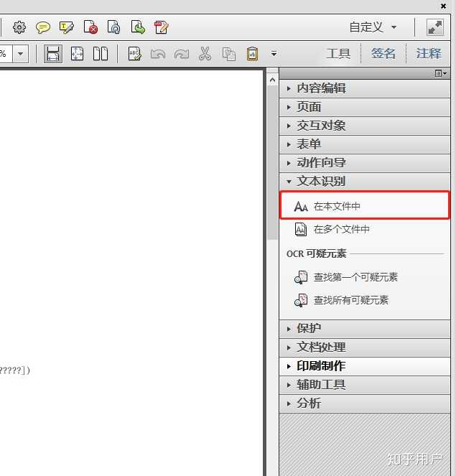456x476 pixels.
Task: Click the scissors cut icon
Action: [x=205, y=54]
